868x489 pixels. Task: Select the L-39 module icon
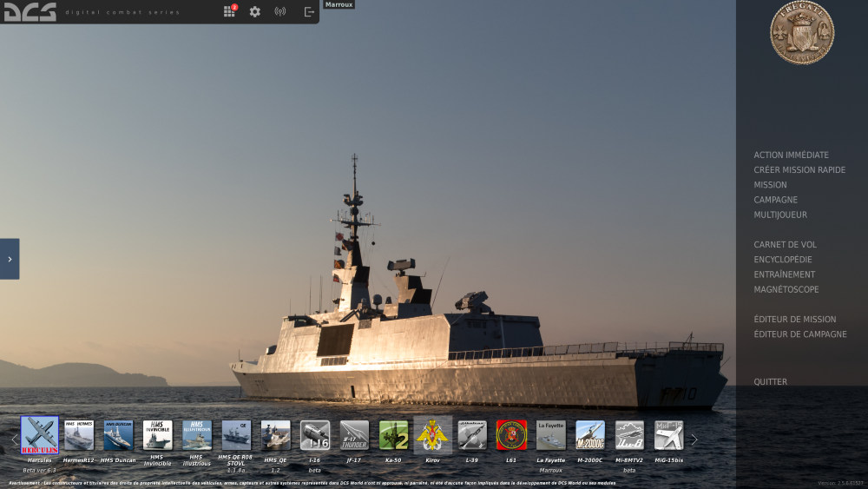coord(471,435)
